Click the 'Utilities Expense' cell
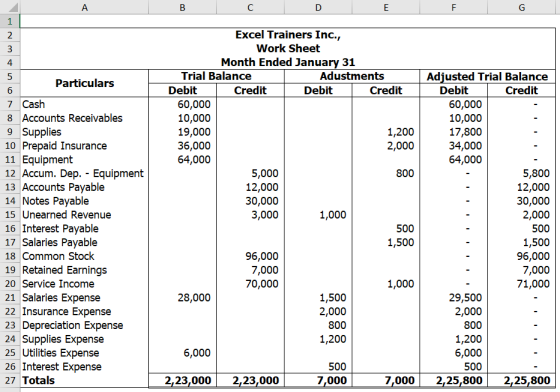Image resolution: width=560 pixels, height=392 pixels. pos(84,353)
